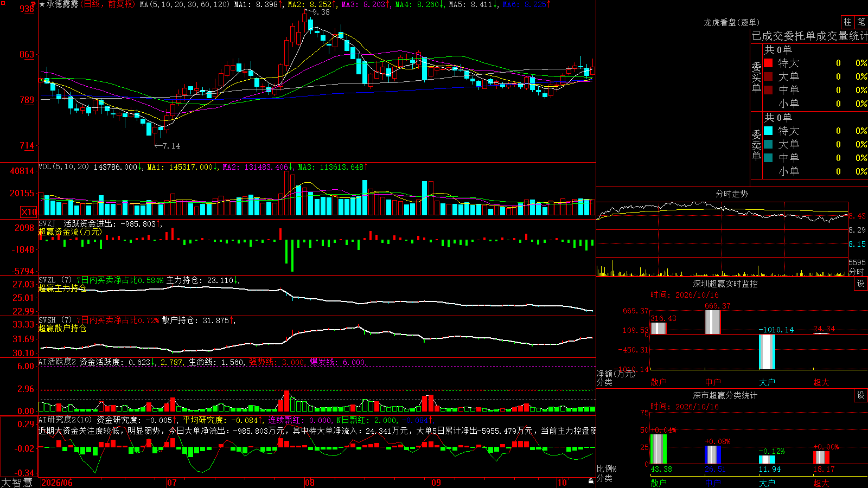Open 设 settings for 深圳超赢实时监控

click(861, 284)
